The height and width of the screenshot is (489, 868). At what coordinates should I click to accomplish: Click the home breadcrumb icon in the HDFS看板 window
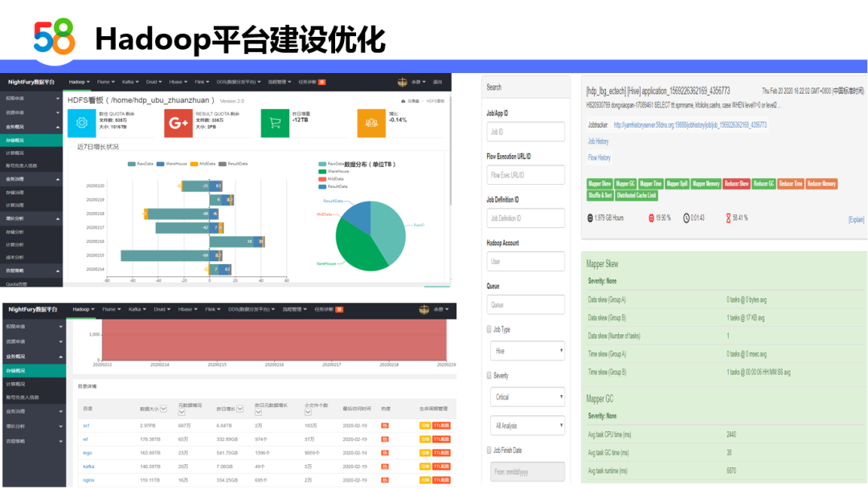point(403,101)
